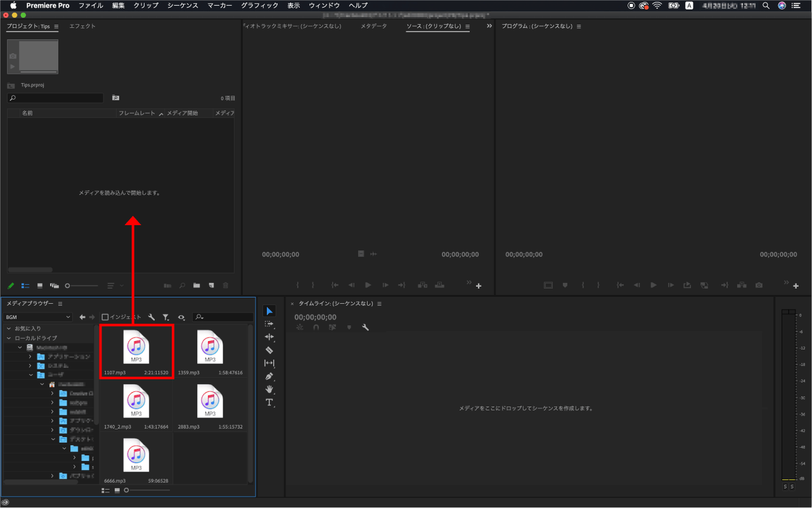Screen dimensions: 812x508
Task: Open メディアブラウザー panel menu
Action: (60, 304)
